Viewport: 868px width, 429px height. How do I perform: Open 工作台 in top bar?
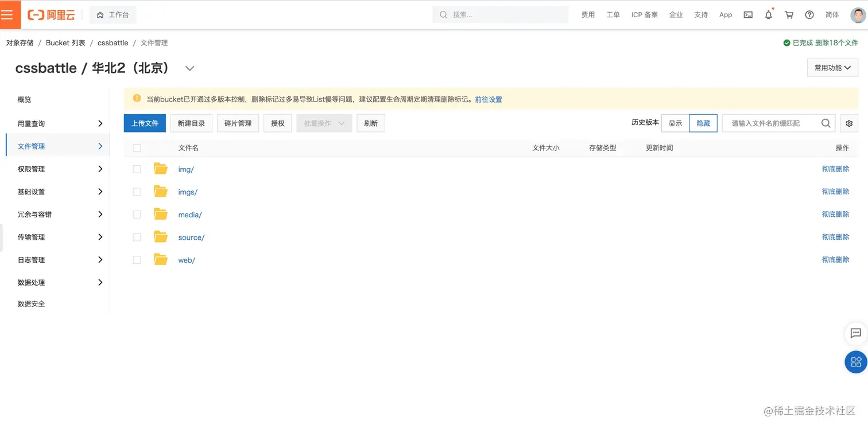point(113,14)
